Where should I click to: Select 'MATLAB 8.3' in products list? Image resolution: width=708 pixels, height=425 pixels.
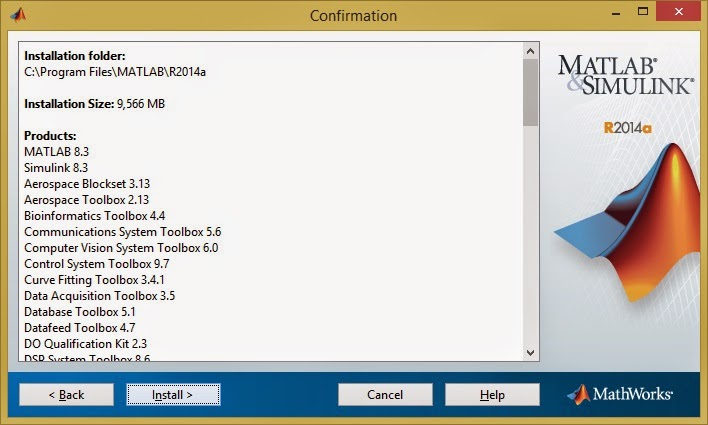click(x=56, y=152)
